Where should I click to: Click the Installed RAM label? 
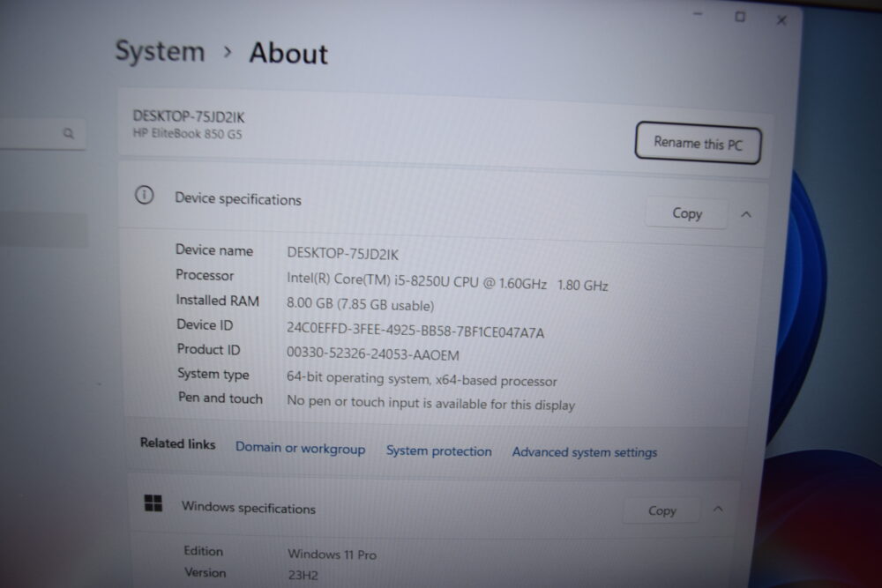(x=217, y=301)
